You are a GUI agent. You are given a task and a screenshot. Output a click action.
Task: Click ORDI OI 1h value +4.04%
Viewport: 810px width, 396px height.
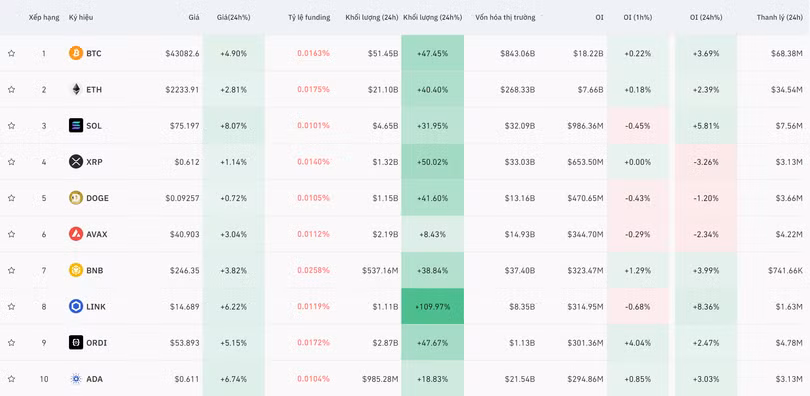637,342
